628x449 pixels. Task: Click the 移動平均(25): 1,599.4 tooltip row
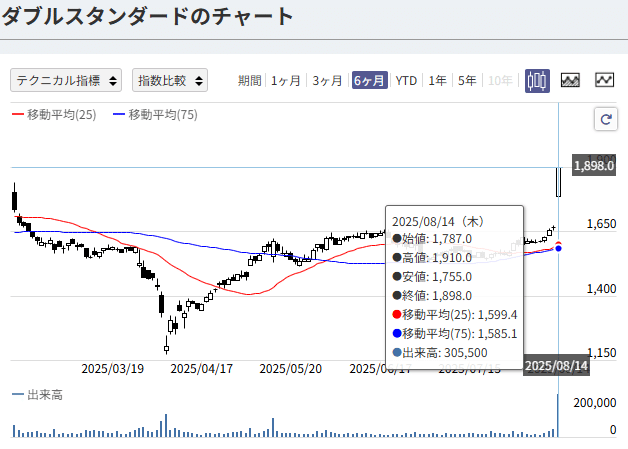455,315
